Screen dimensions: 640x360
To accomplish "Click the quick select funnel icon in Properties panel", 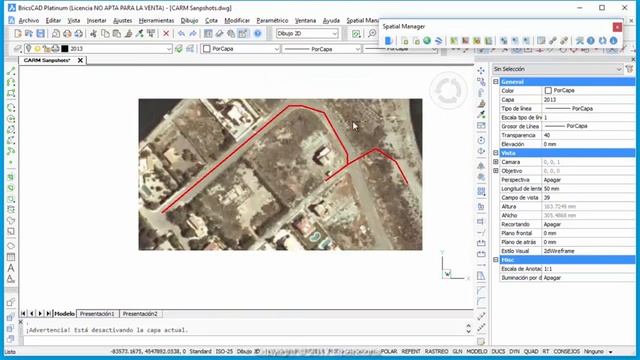I will click(629, 69).
